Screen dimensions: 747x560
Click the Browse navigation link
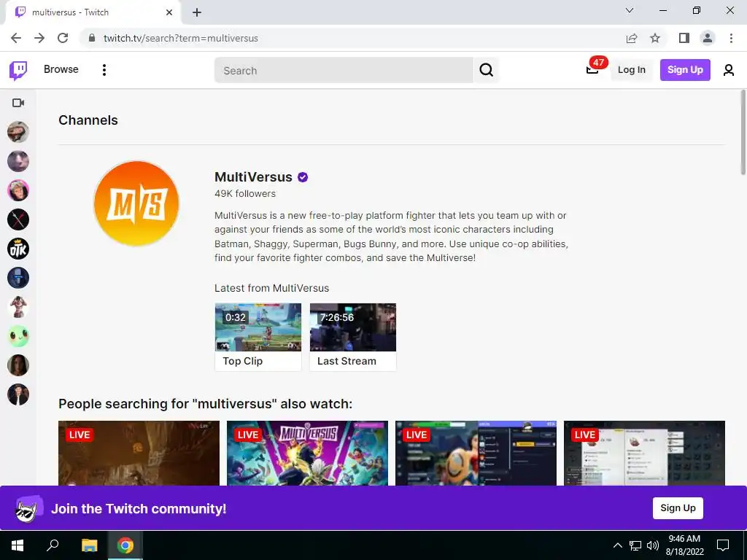[61, 69]
